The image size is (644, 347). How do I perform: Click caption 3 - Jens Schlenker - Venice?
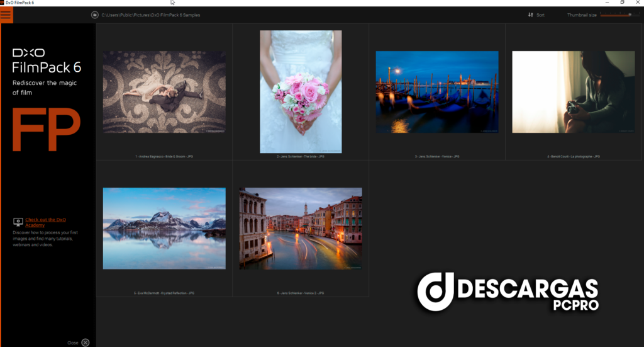tap(437, 157)
